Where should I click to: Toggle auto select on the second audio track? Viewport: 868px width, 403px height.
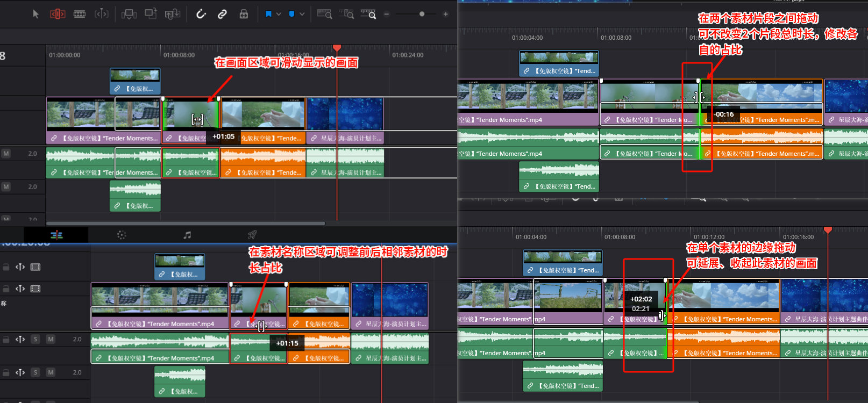[x=20, y=372]
